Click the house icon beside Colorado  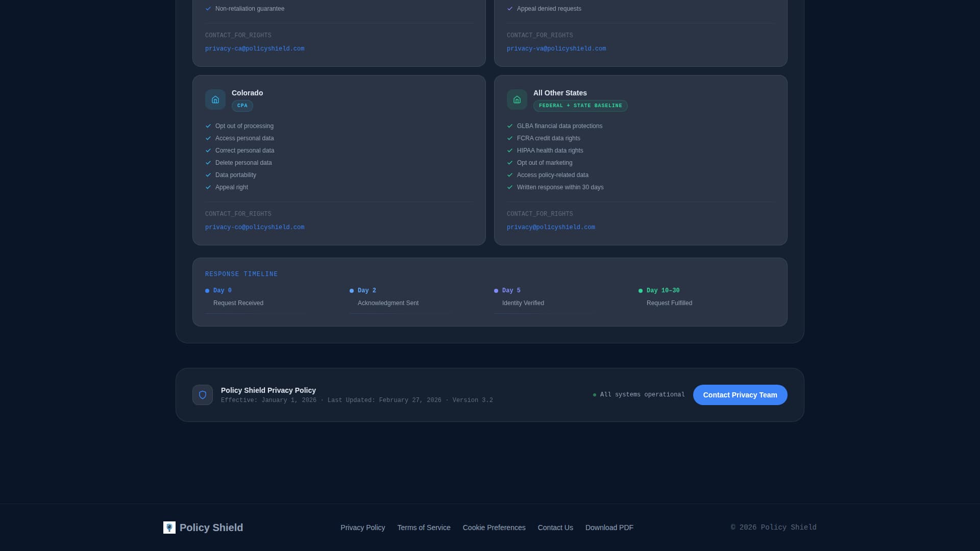(x=215, y=99)
